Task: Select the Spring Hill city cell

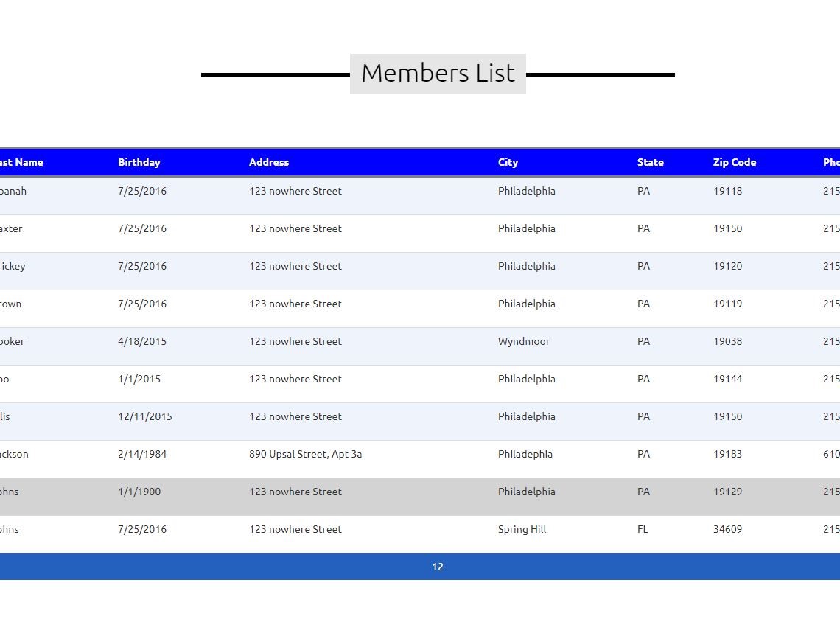Action: 522,529
